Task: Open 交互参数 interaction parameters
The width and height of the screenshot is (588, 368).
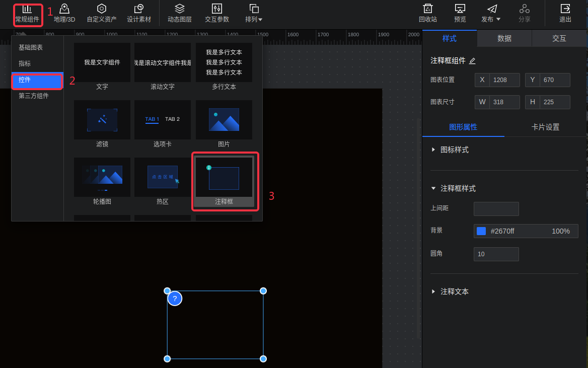Action: coord(217,14)
